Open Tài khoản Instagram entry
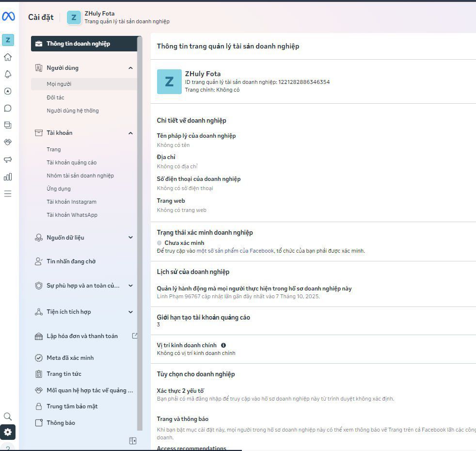476x451 pixels. click(x=71, y=202)
